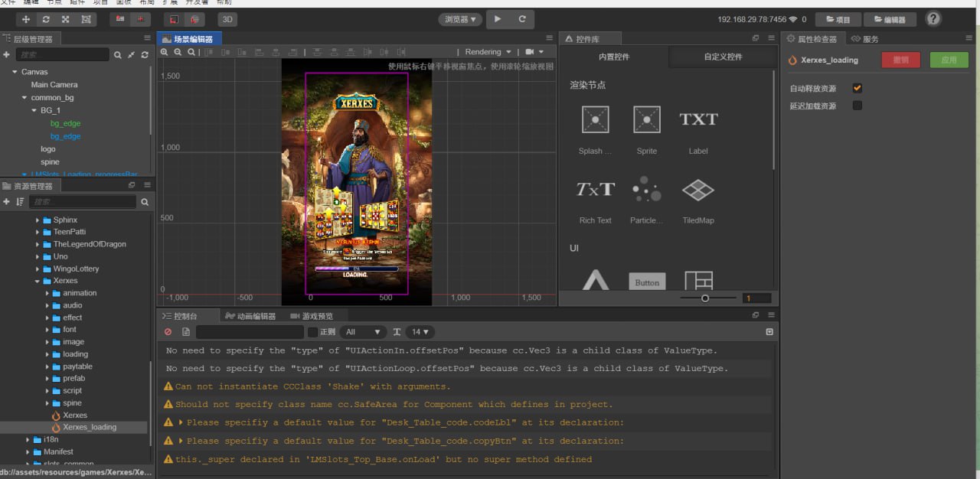Zoom in the scene editor
Screen dimensions: 980x479
coord(164,52)
